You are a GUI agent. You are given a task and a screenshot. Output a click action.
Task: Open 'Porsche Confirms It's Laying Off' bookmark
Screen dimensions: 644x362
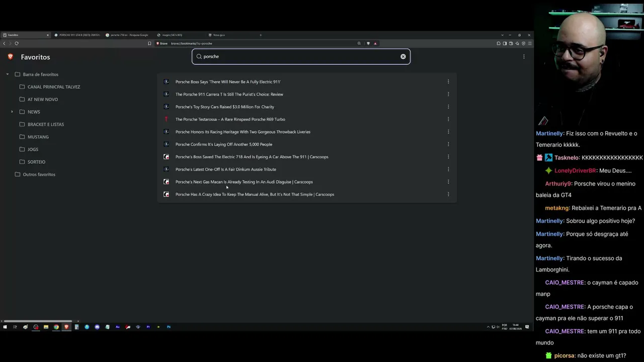pyautogui.click(x=224, y=144)
